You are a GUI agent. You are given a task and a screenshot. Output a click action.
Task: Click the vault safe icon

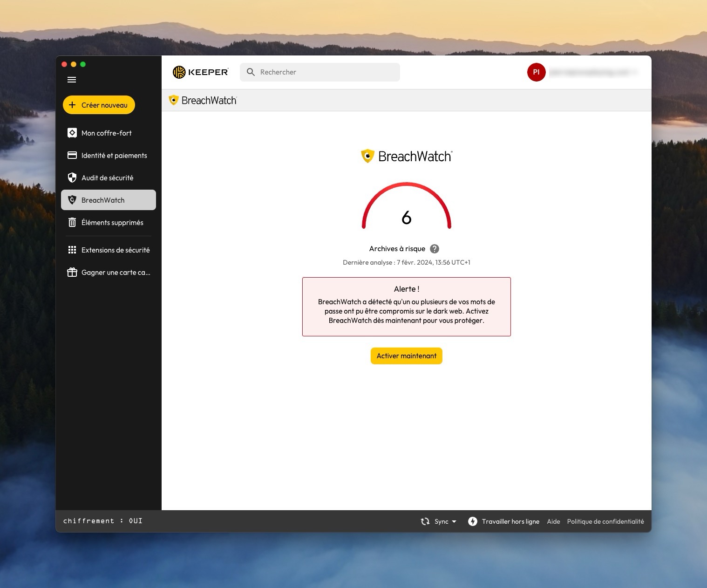(72, 133)
